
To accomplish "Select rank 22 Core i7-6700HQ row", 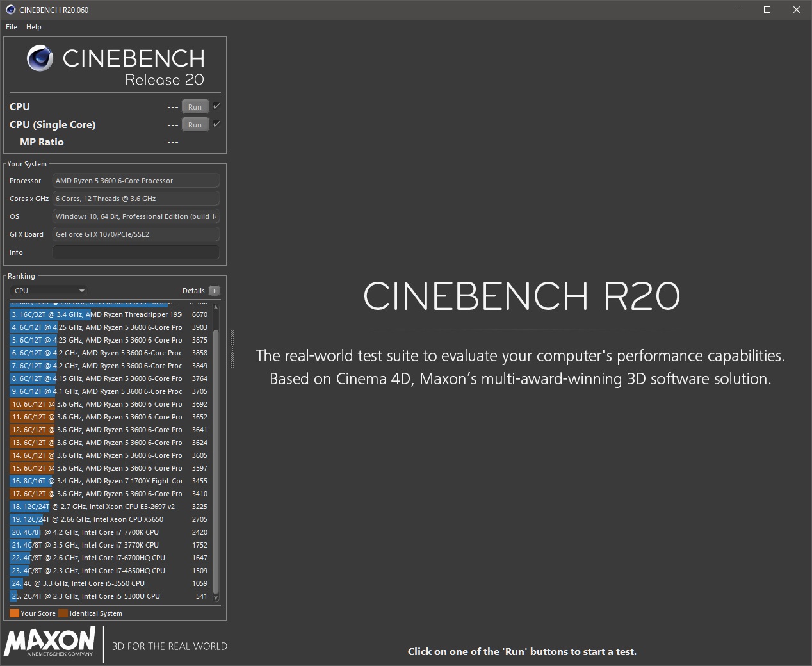I will 110,558.
